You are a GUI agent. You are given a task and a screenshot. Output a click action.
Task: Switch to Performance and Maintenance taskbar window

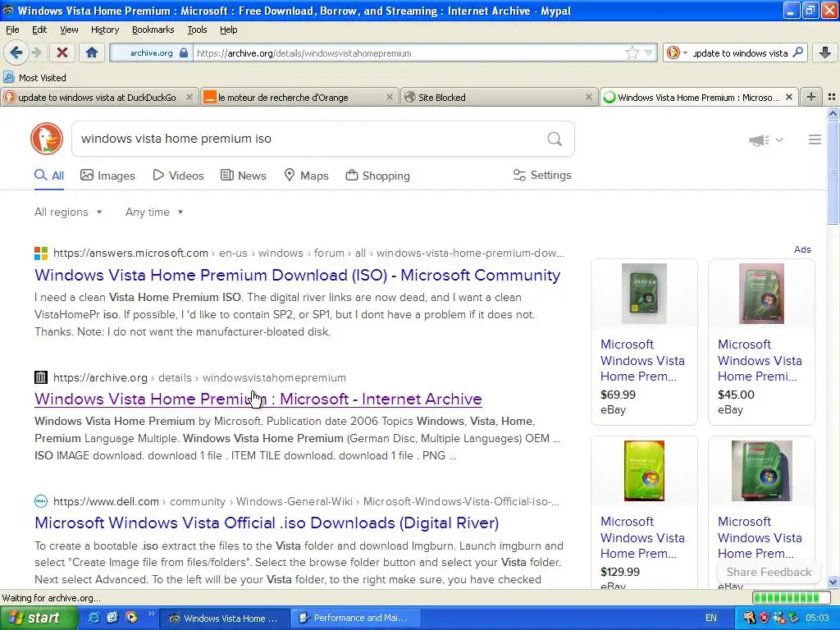tap(356, 619)
